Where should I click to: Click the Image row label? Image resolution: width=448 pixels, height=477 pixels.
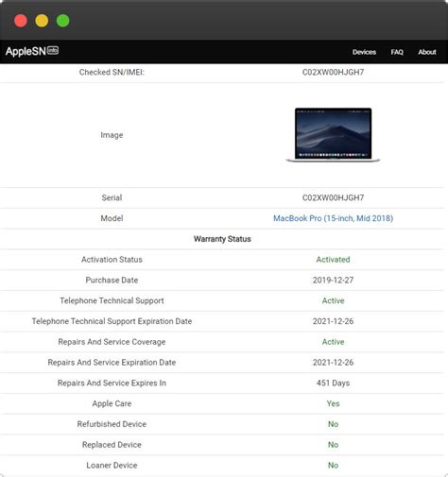(x=112, y=135)
